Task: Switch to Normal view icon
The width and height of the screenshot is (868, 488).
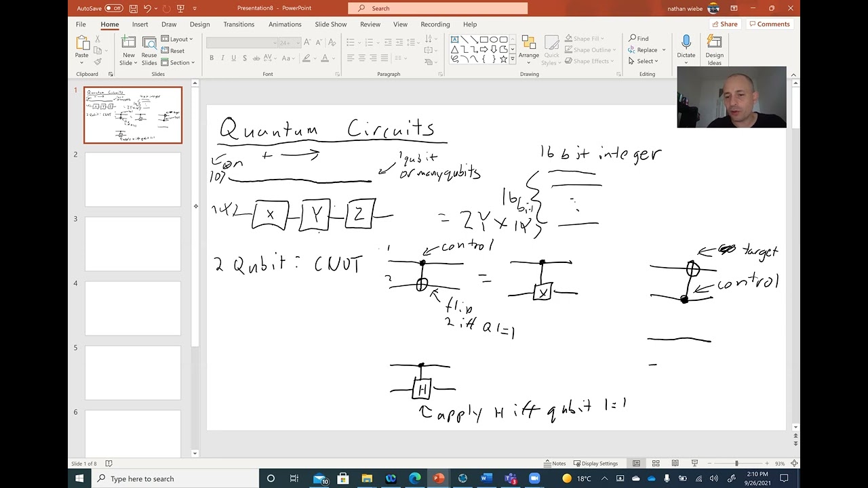Action: [636, 464]
